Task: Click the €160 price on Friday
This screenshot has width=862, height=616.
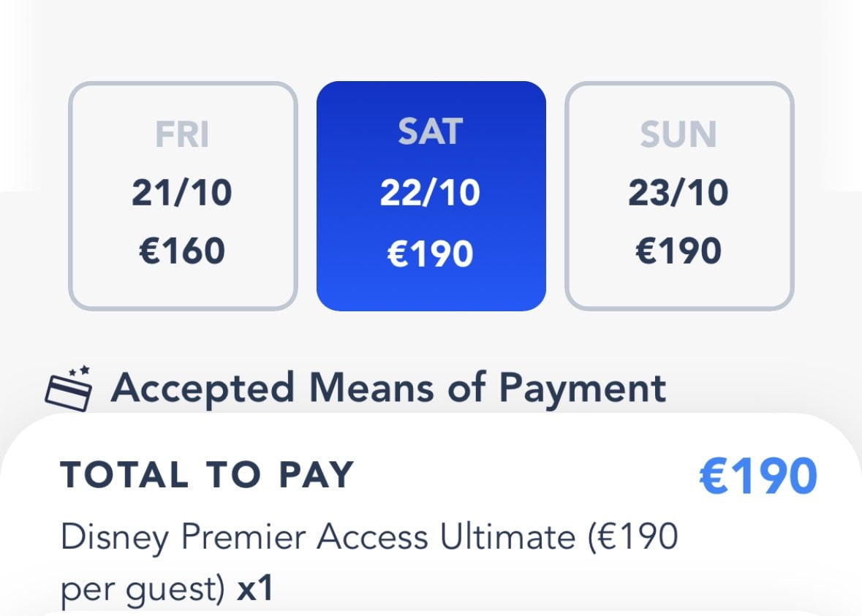Action: tap(182, 251)
